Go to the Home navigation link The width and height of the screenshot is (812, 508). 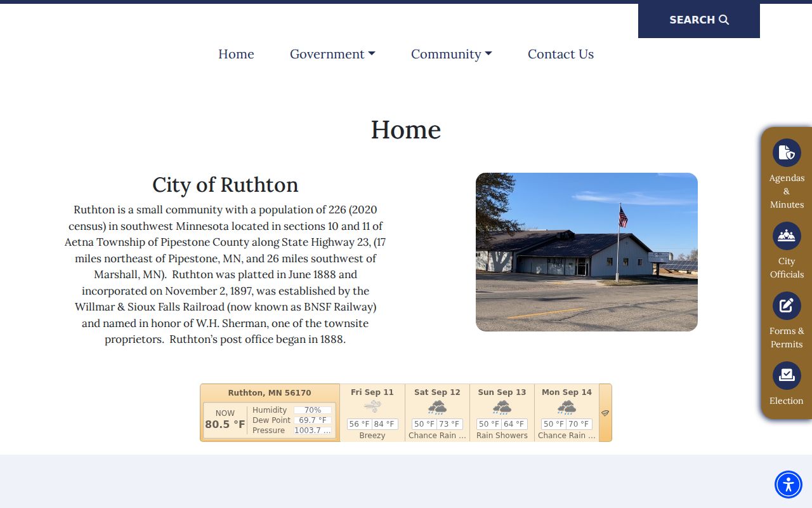236,54
